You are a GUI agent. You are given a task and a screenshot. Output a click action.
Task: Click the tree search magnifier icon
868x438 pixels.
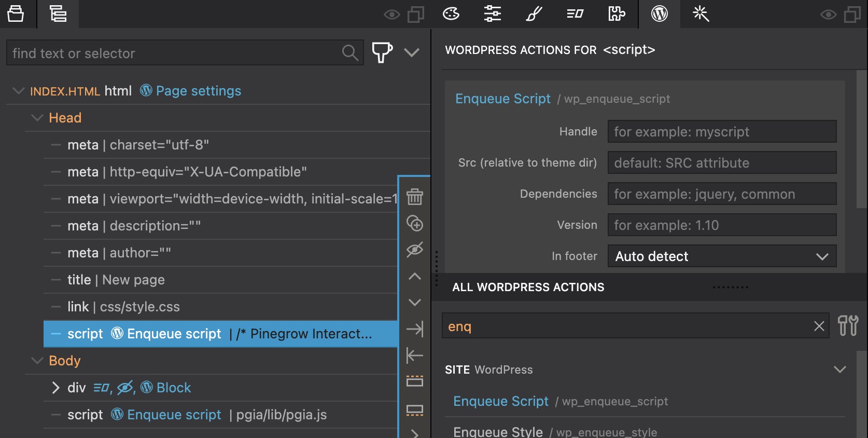tap(350, 52)
